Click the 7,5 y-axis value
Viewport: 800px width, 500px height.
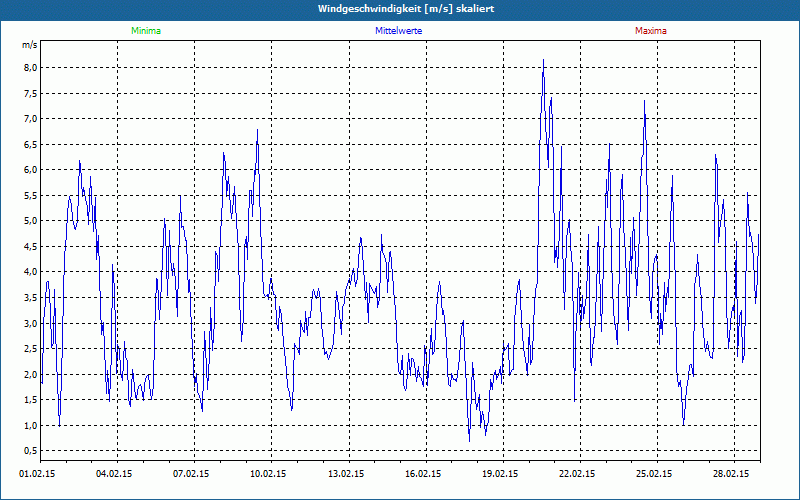pos(32,93)
